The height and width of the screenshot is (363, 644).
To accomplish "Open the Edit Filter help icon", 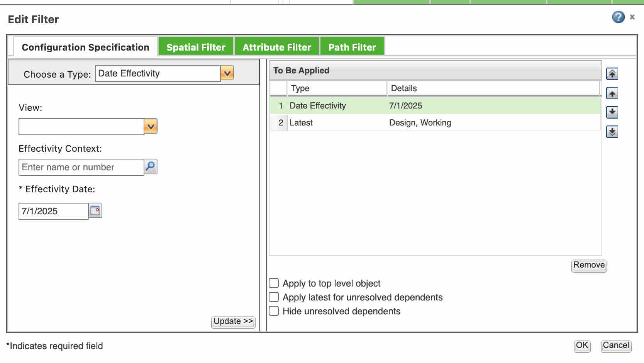I will [x=618, y=17].
